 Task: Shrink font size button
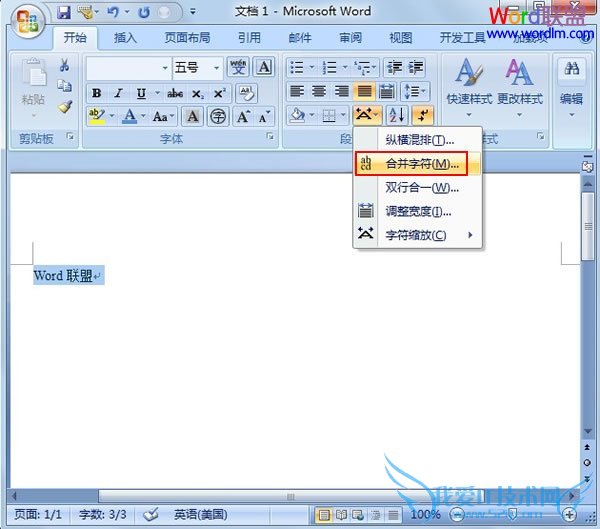coord(264,116)
